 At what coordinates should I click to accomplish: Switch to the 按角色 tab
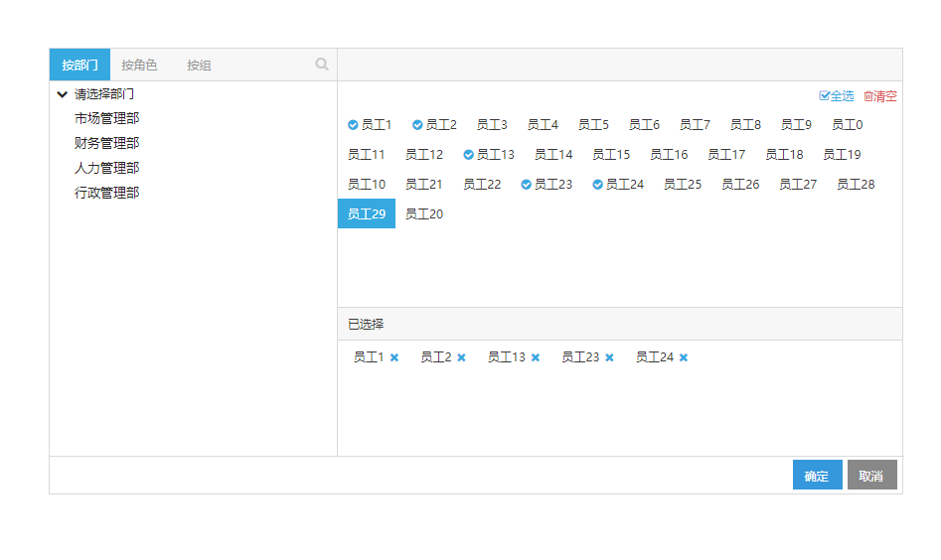(x=139, y=66)
